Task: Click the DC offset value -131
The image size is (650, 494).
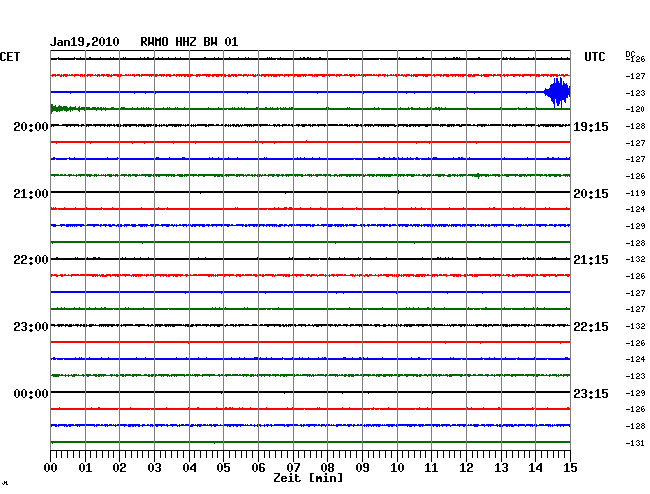Action: 635,443
